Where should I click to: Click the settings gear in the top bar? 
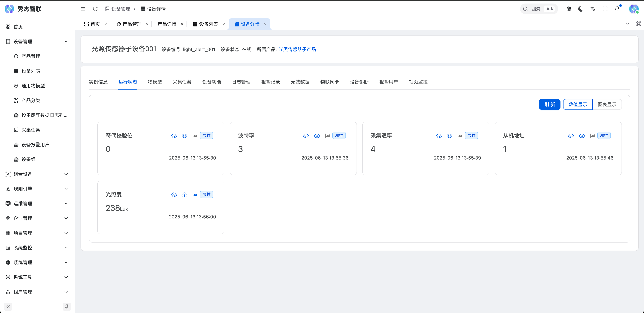pos(569,9)
